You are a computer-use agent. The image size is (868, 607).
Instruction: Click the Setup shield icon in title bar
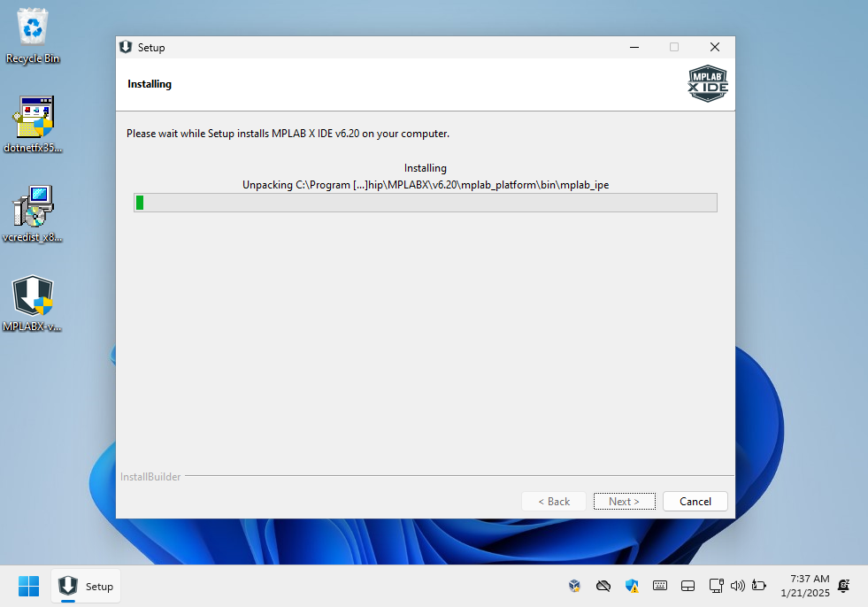126,47
